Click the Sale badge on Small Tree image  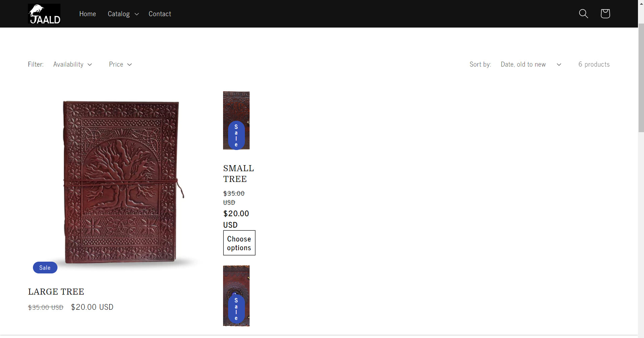(236, 135)
